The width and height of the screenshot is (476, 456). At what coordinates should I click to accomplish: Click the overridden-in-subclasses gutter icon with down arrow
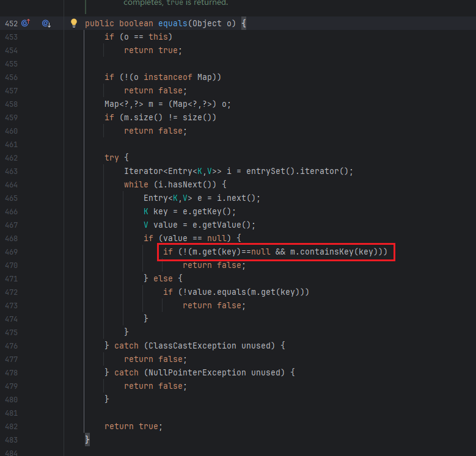46,23
